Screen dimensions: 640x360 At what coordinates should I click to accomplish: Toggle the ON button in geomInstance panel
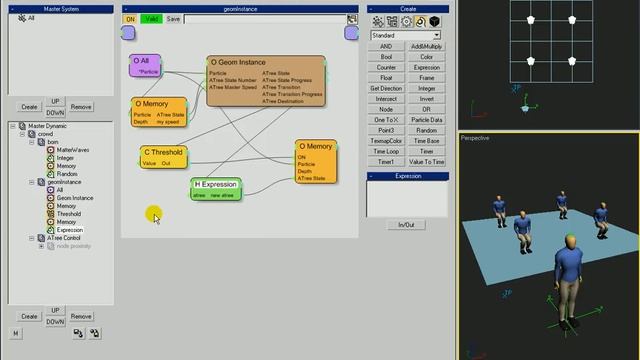click(x=130, y=19)
